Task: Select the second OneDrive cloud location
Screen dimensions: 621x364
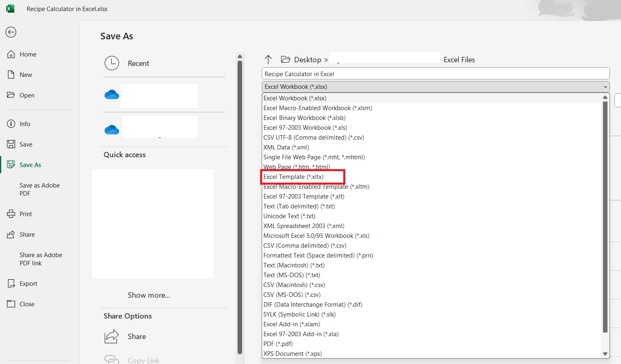Action: 112,130
